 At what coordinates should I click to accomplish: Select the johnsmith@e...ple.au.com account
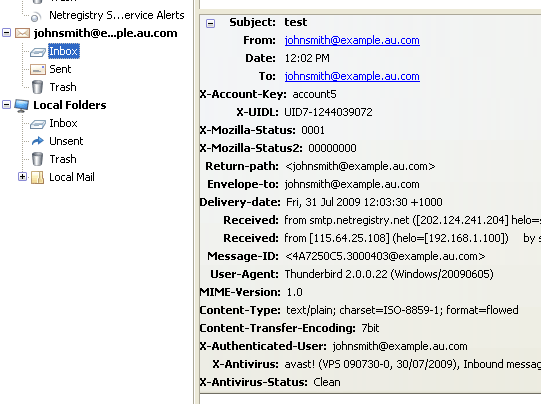click(x=105, y=33)
